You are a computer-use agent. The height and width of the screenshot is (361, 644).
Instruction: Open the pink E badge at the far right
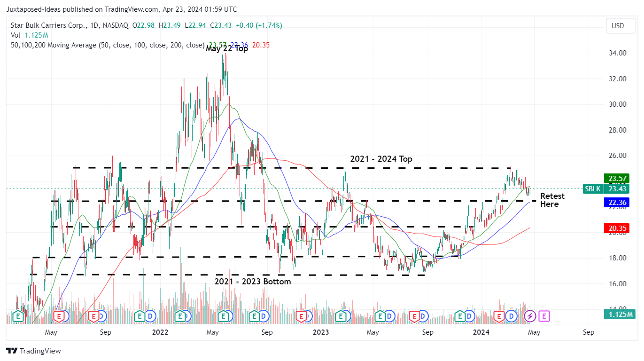pyautogui.click(x=544, y=316)
